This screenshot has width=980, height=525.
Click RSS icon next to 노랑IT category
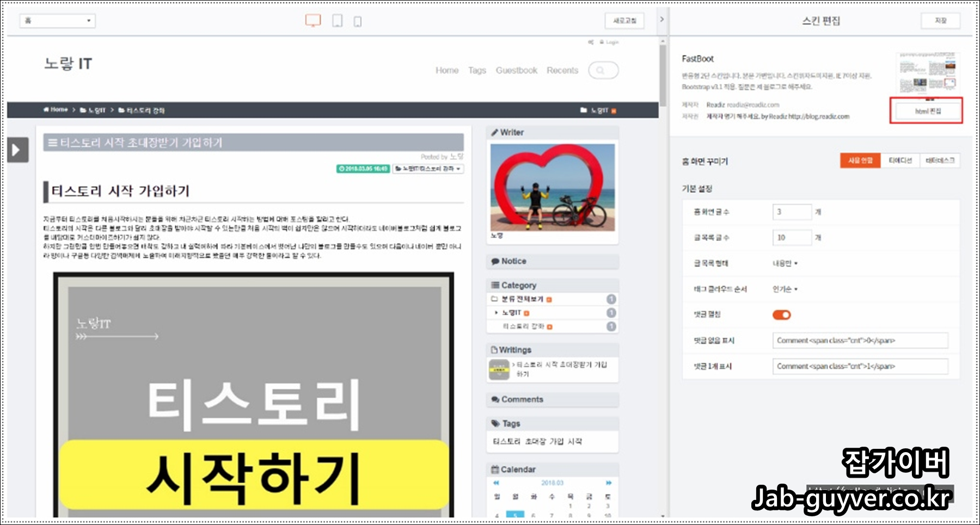526,313
